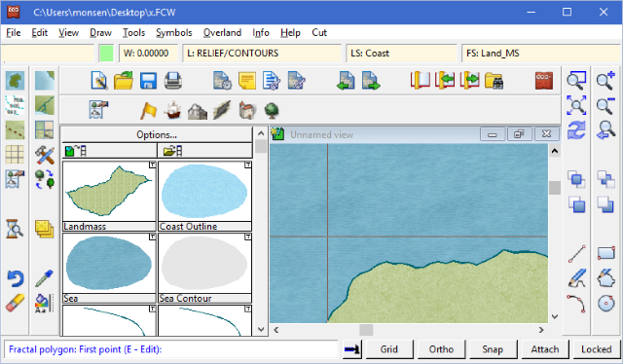Click the green current color swatch
Image resolution: width=623 pixels, height=364 pixels.
coord(106,54)
